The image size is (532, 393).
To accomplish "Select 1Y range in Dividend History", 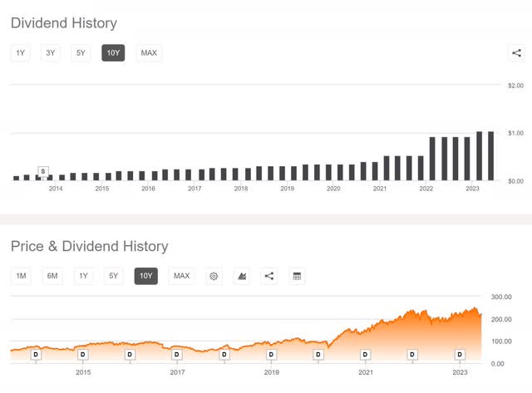I will point(20,53).
